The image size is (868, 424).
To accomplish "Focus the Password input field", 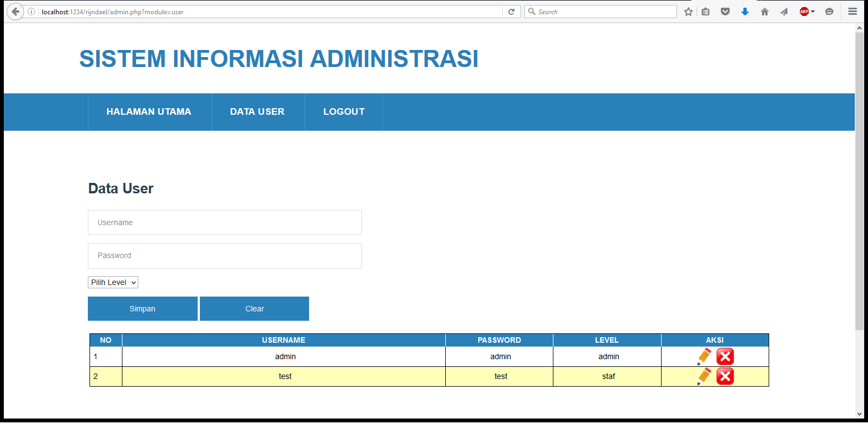I will 225,256.
